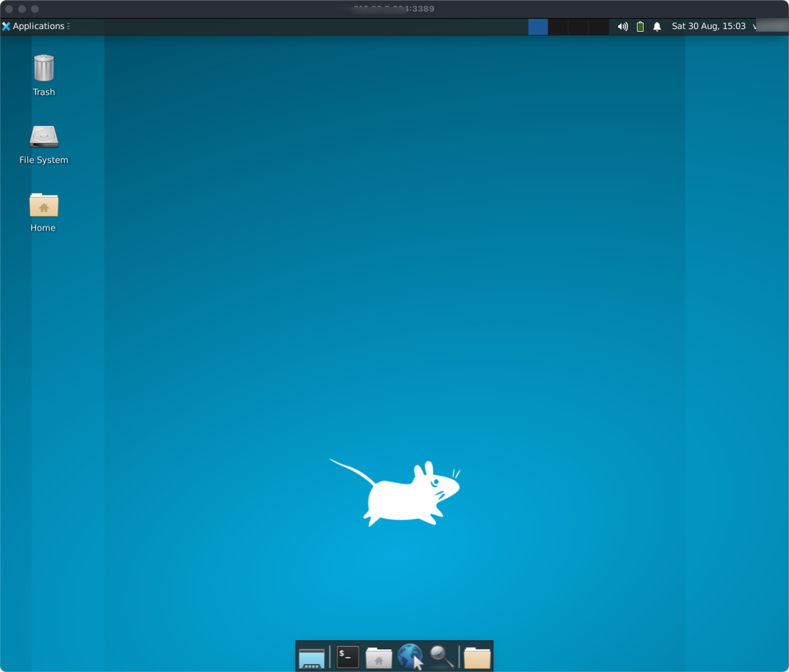Open notifications via the bell icon
The width and height of the screenshot is (789, 672).
[657, 26]
